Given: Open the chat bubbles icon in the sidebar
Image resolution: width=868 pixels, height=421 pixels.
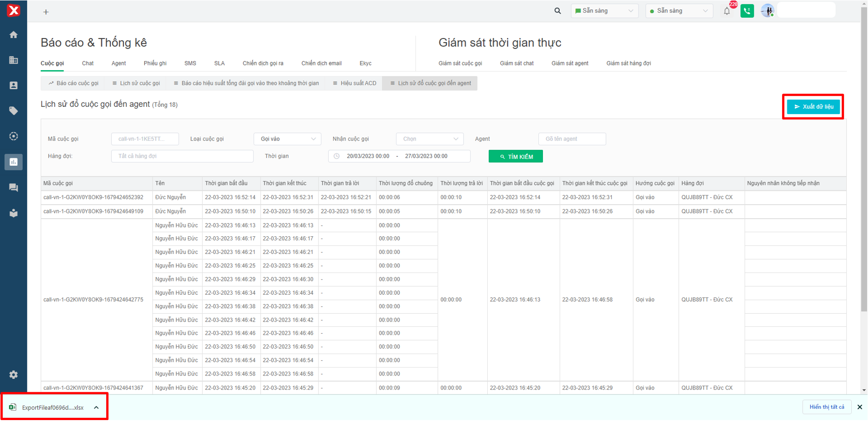Looking at the screenshot, I should click(x=13, y=188).
